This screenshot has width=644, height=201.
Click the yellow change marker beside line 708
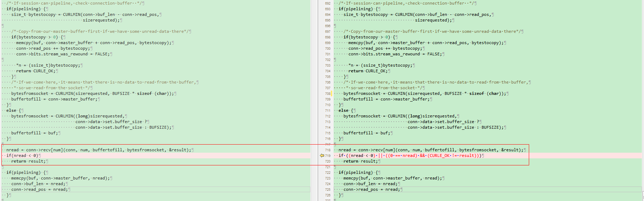[x=332, y=93]
